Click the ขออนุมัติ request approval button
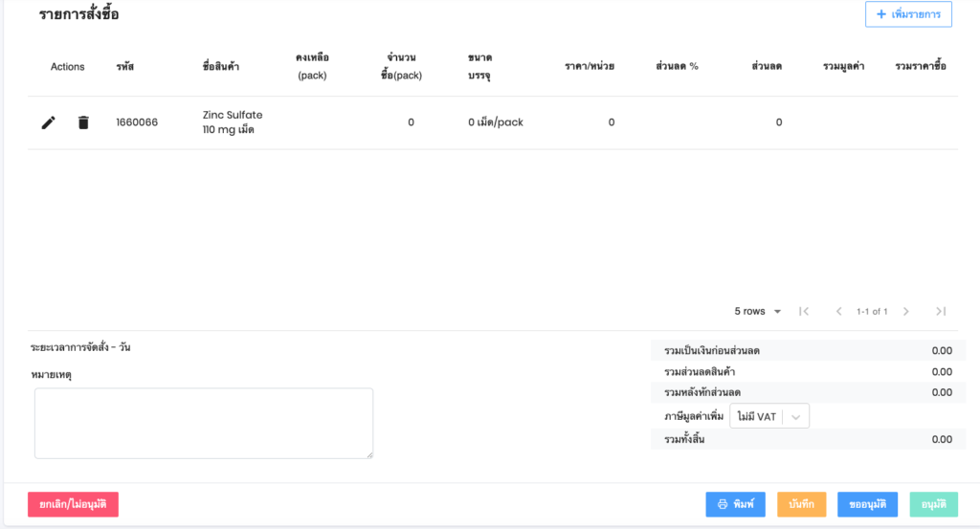This screenshot has width=980, height=529. click(867, 504)
